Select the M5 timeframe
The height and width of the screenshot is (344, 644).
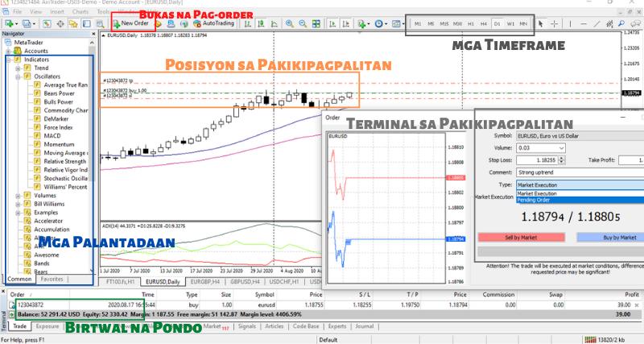431,24
